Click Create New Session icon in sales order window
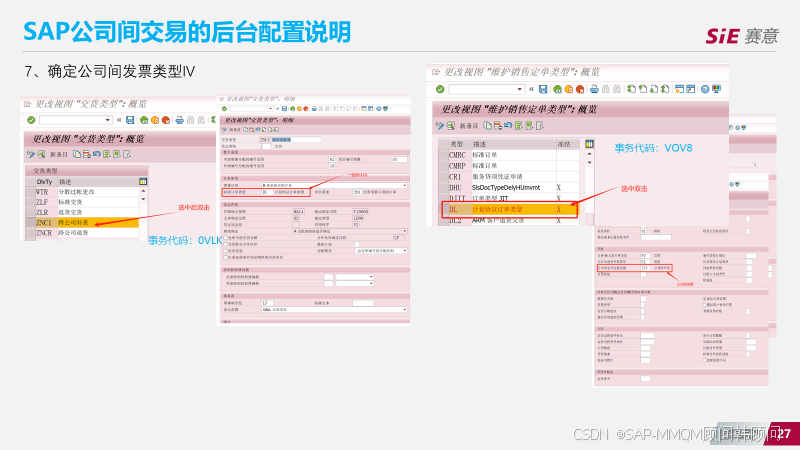This screenshot has height=450, width=800. (679, 89)
